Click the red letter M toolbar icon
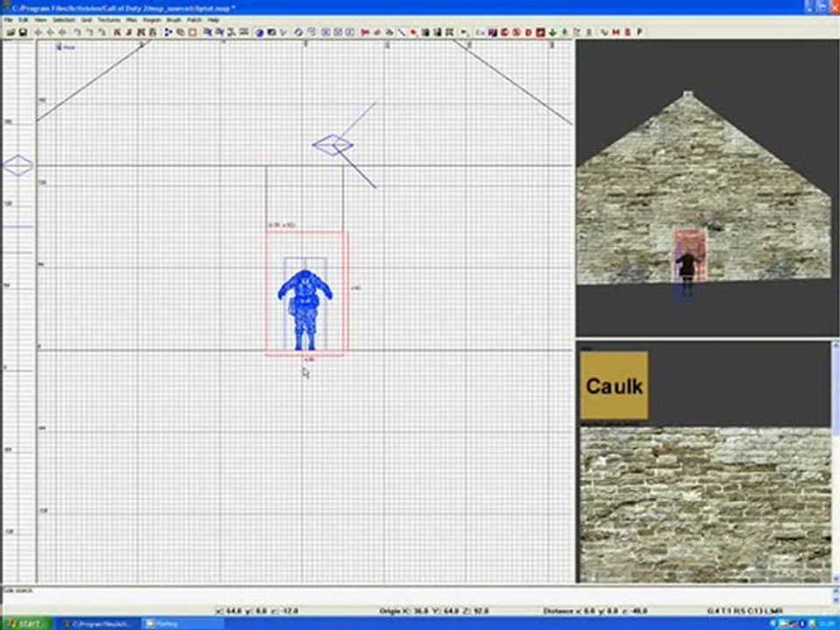The height and width of the screenshot is (630, 840). click(x=616, y=32)
